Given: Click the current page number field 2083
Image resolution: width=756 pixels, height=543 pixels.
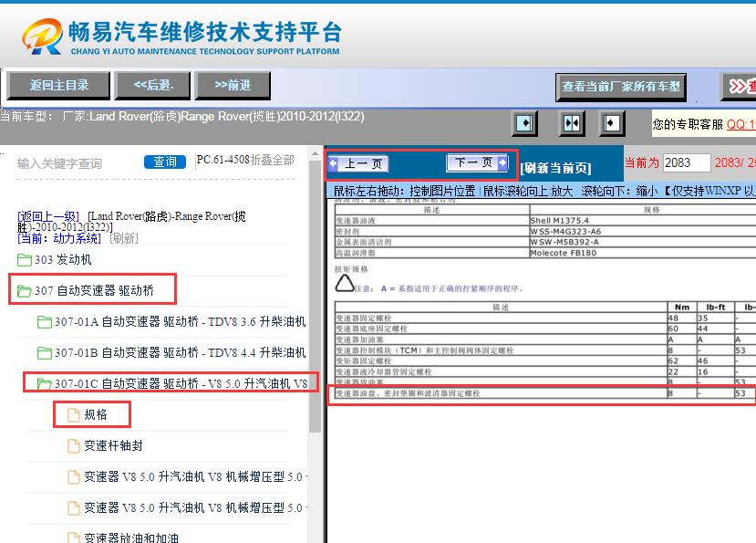Looking at the screenshot, I should [687, 162].
